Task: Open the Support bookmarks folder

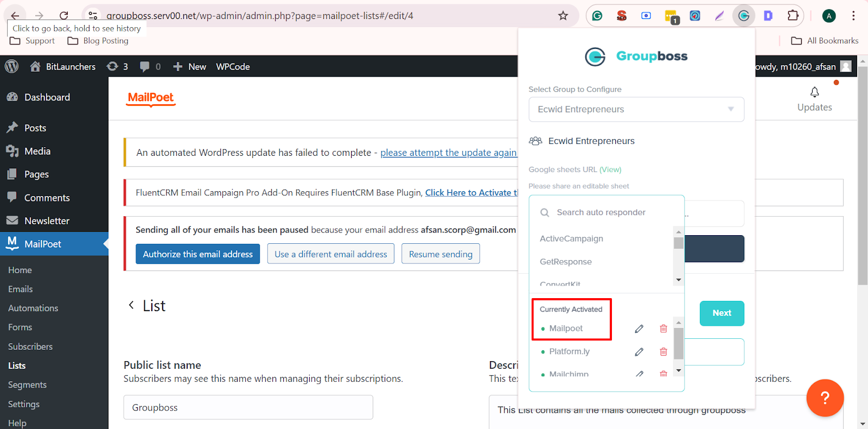Action: [33, 41]
